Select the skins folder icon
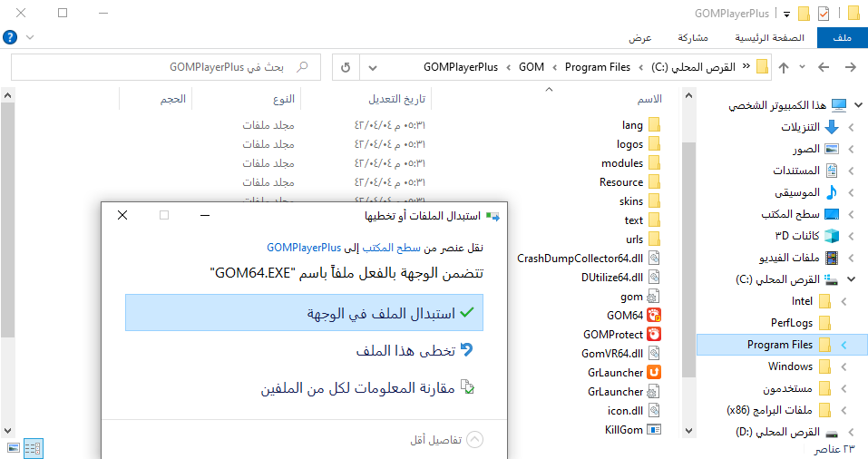Viewport: 868px width, 459px height. (x=654, y=201)
